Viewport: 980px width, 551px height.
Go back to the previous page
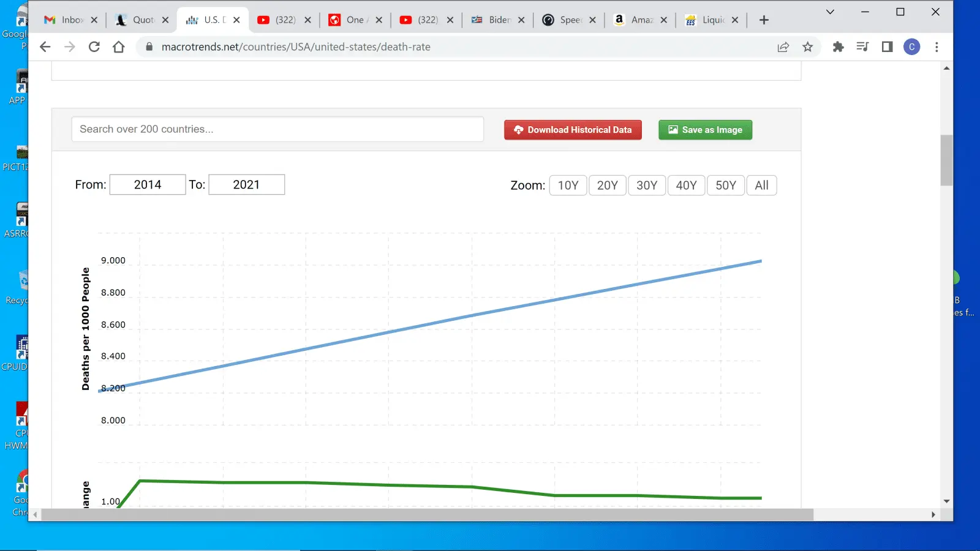click(x=45, y=47)
